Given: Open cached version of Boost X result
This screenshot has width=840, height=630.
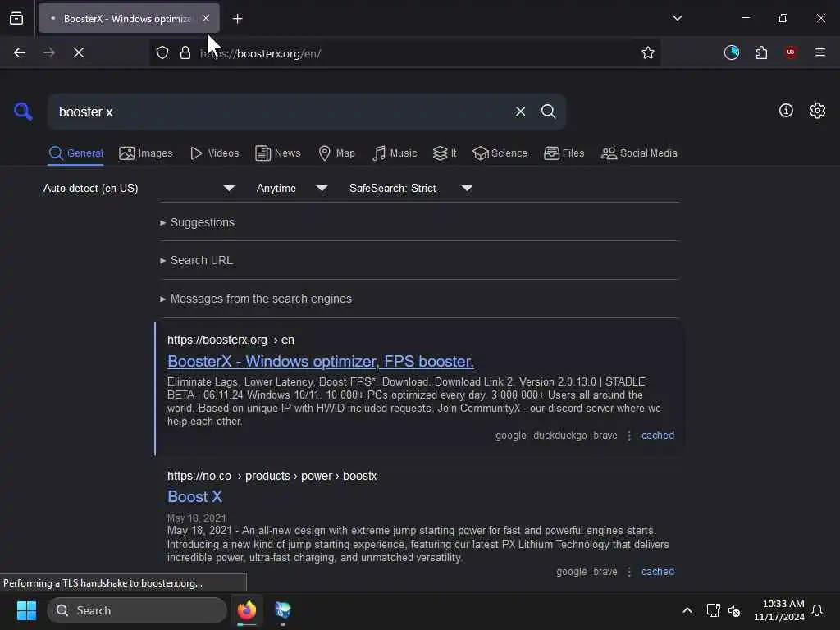Looking at the screenshot, I should pyautogui.click(x=658, y=572).
